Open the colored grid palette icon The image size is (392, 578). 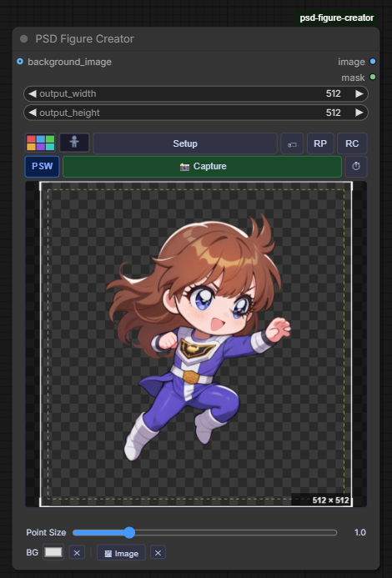(40, 143)
